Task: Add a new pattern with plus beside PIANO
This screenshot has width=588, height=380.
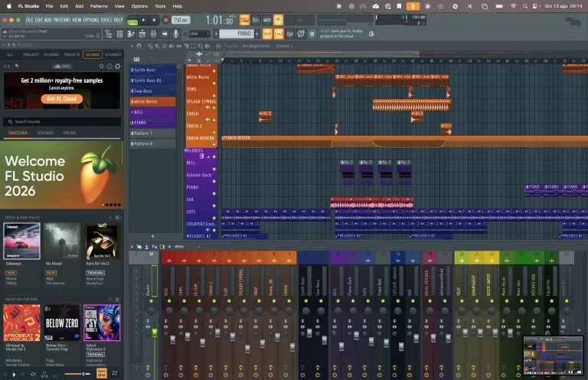Action: tap(257, 34)
